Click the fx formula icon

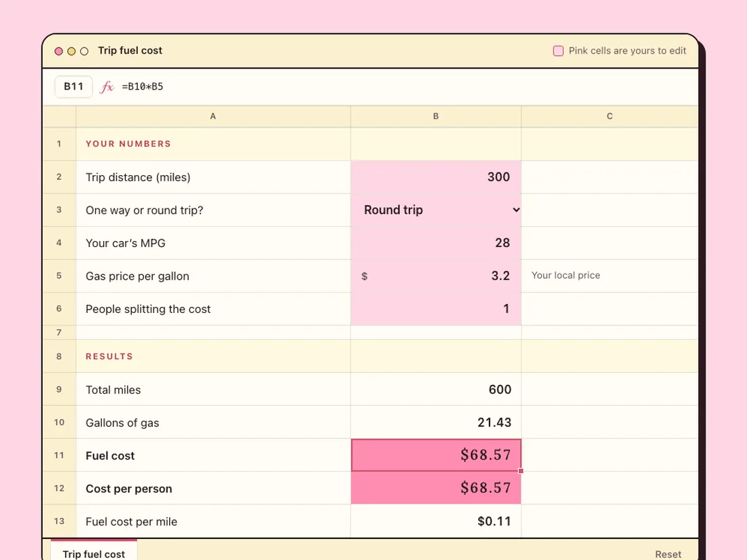click(107, 87)
